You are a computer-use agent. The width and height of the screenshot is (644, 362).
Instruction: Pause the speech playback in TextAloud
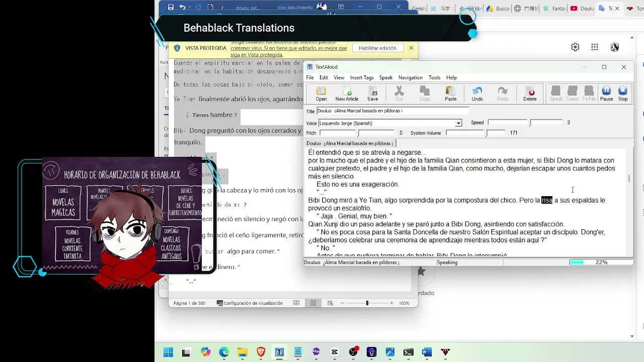pos(606,94)
